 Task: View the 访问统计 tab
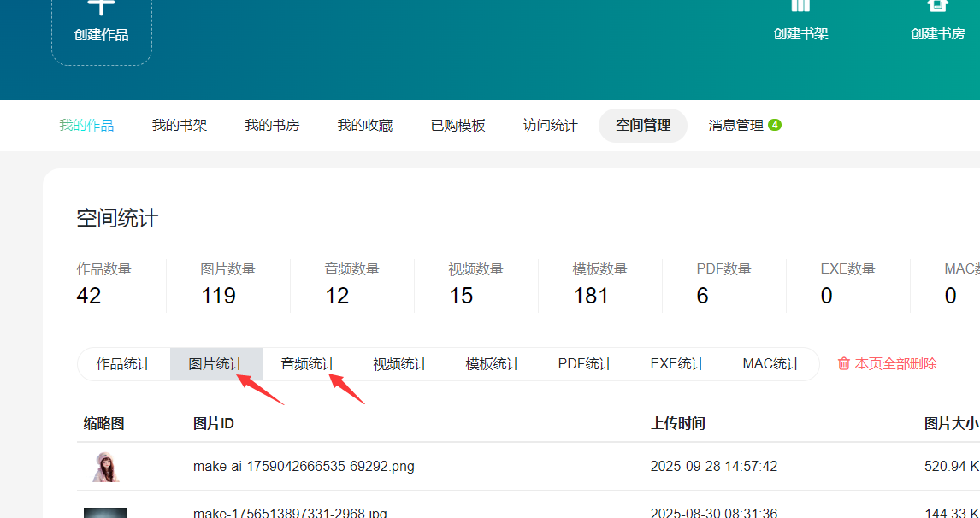551,126
